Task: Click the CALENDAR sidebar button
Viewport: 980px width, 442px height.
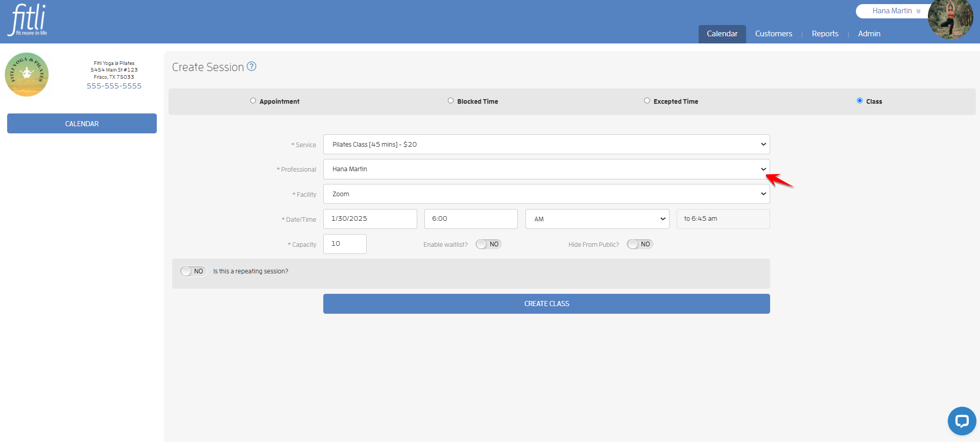Action: click(82, 124)
